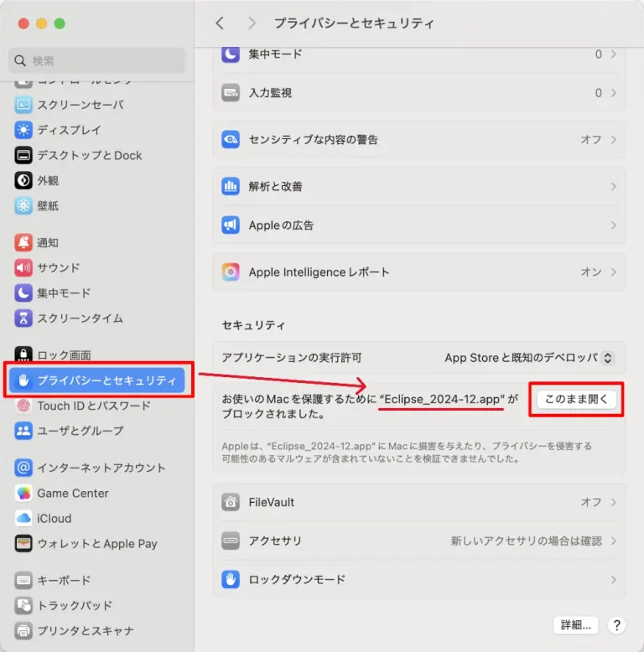Click the FileVault house-lock icon
The height and width of the screenshot is (652, 644).
coord(231,502)
